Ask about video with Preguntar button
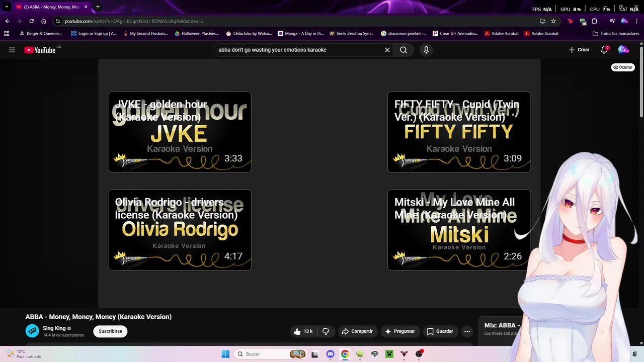The image size is (644, 362). point(400,331)
